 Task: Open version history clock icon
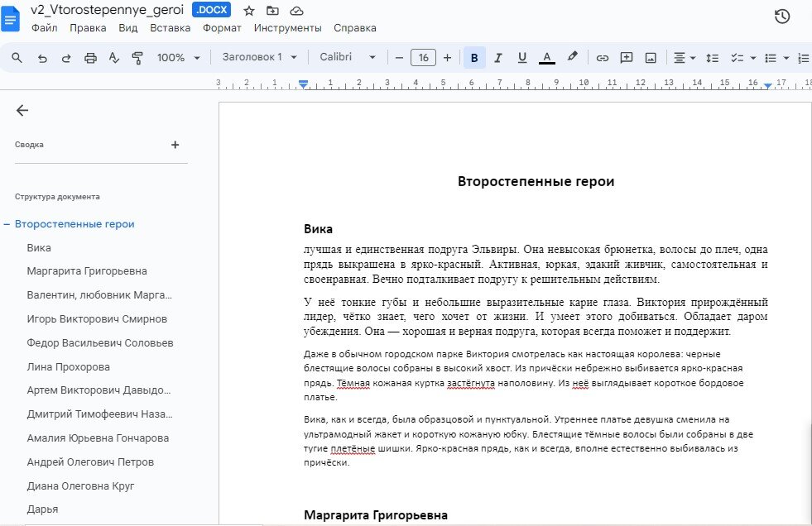pos(782,17)
